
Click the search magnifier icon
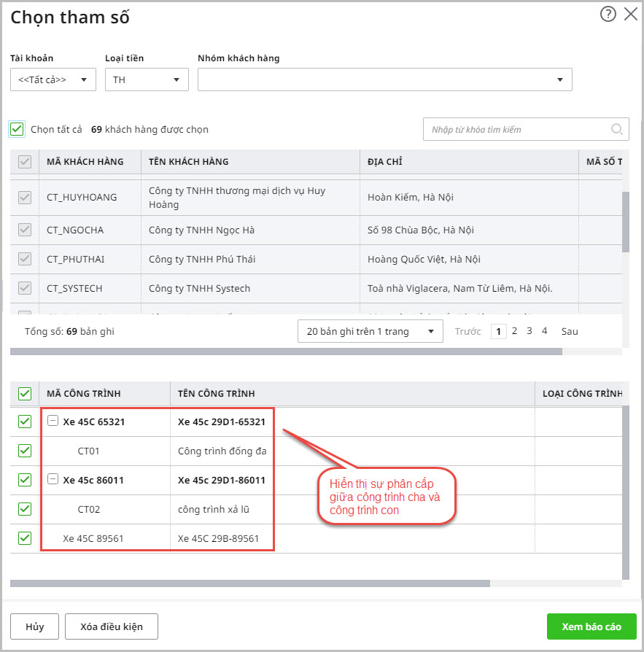coord(617,130)
